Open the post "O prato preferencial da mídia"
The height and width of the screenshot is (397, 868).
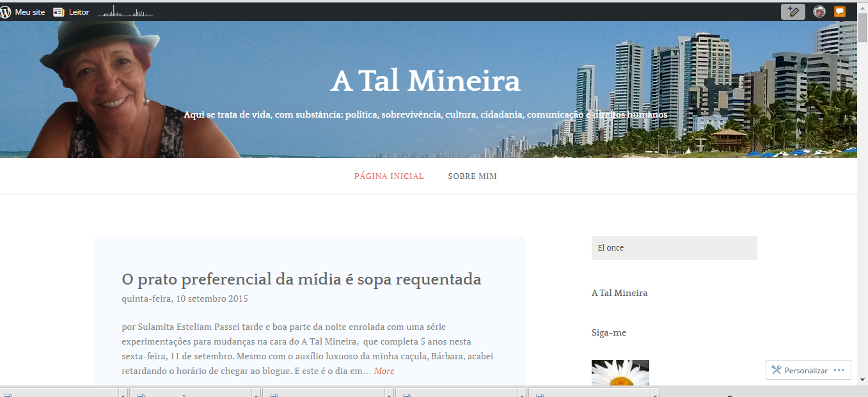[x=301, y=279]
